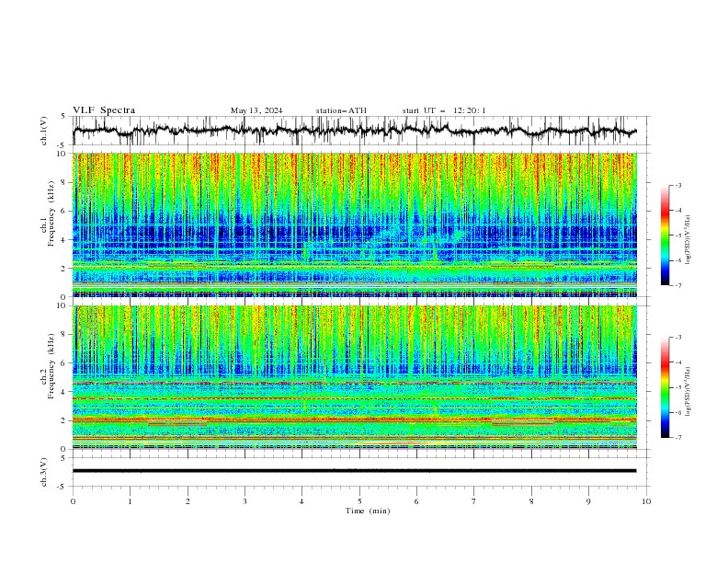Image resolution: width=728 pixels, height=563 pixels.
Task: Click the 'ch.1(V)' waveform axis label
Action: click(x=44, y=131)
